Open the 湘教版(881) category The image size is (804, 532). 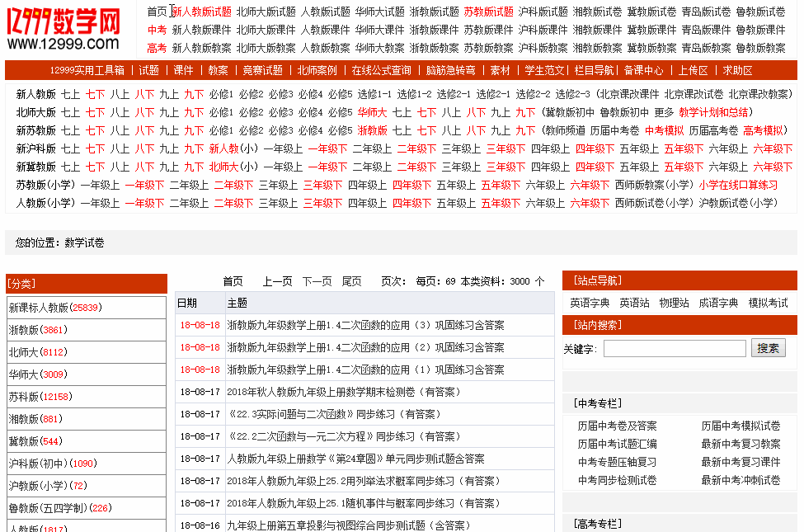point(35,419)
